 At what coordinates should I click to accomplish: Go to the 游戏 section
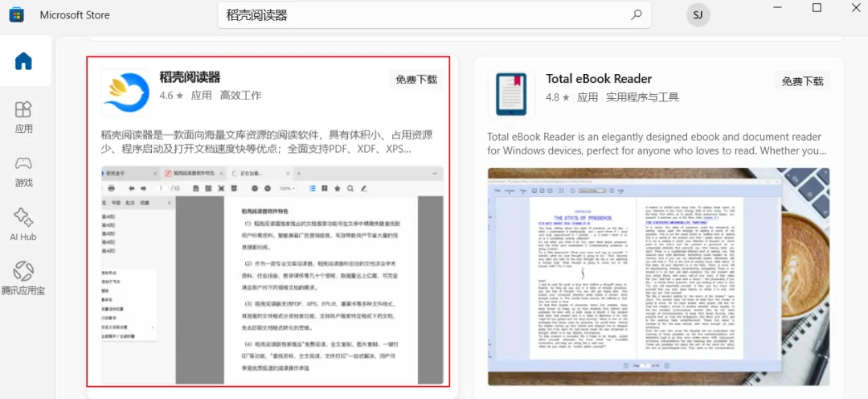click(23, 171)
